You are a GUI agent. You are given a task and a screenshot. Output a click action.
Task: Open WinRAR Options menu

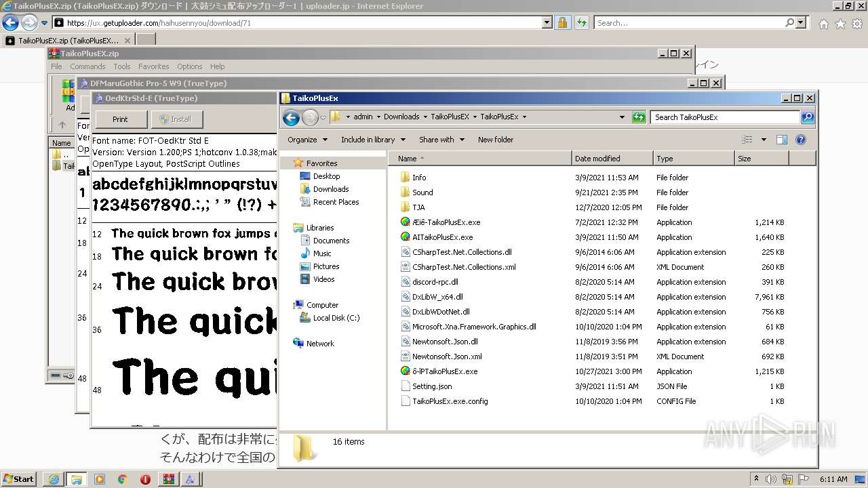[x=190, y=66]
